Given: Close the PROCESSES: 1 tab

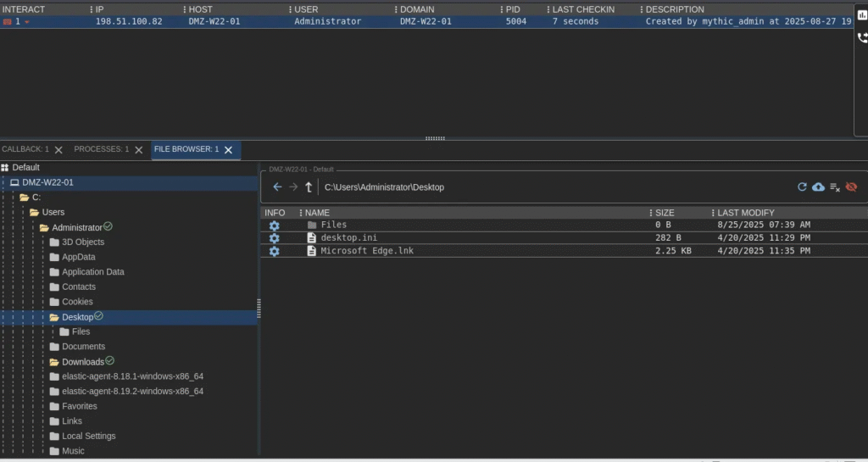Looking at the screenshot, I should pyautogui.click(x=139, y=150).
